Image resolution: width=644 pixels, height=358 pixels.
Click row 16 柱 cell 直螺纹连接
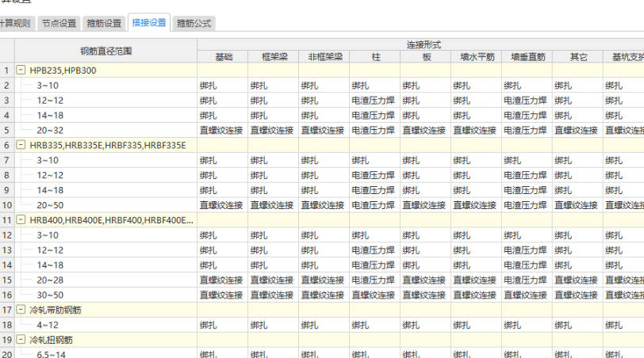coord(374,295)
